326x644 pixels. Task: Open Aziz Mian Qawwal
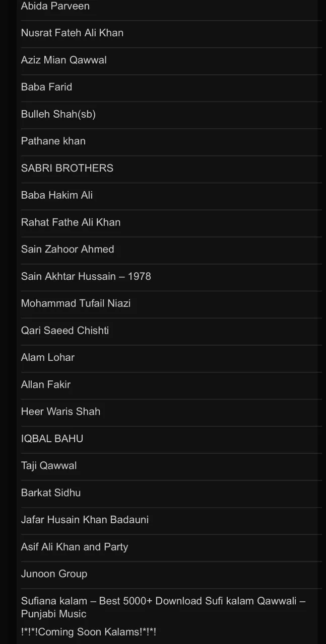tap(63, 60)
